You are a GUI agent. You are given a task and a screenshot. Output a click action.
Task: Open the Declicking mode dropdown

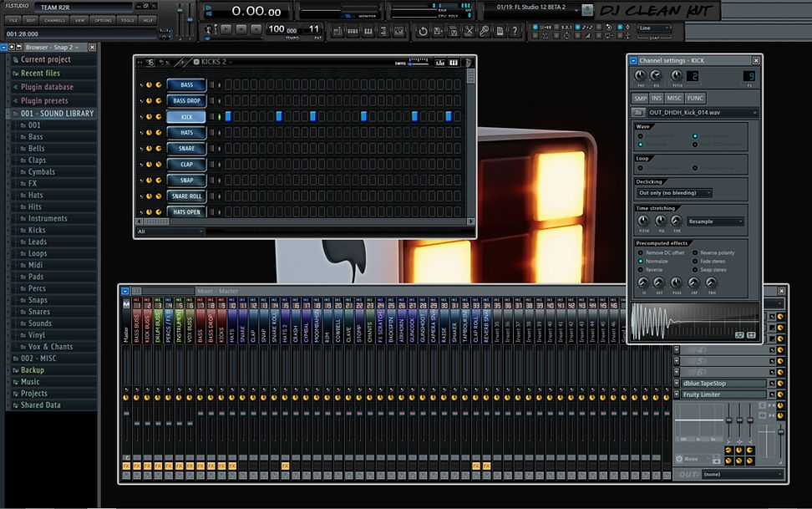pos(674,193)
